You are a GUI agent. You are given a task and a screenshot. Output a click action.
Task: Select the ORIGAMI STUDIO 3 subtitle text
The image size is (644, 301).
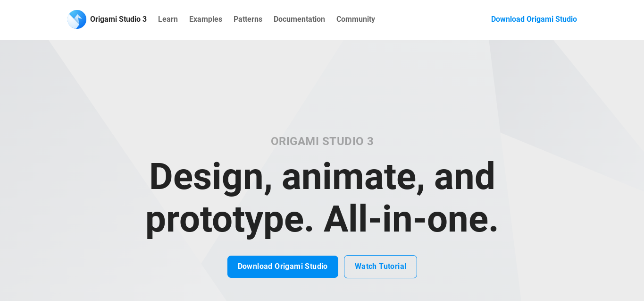coord(322,141)
